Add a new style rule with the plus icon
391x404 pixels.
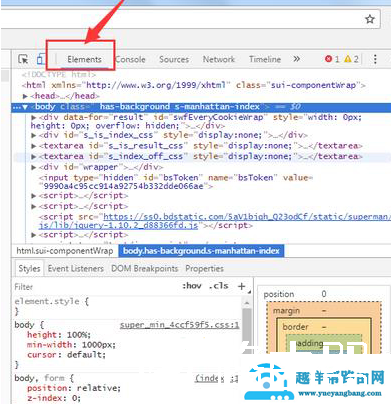pyautogui.click(x=241, y=286)
